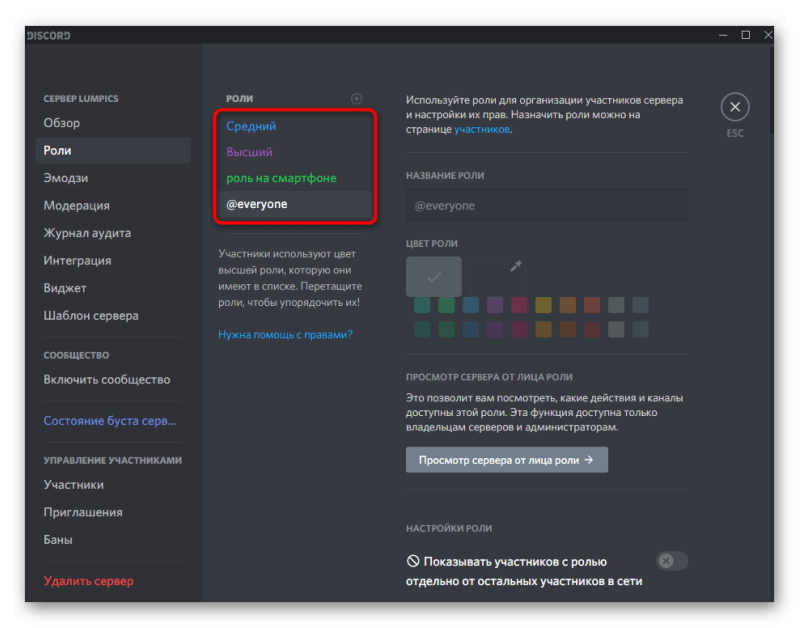Open the Баны list

(113, 540)
